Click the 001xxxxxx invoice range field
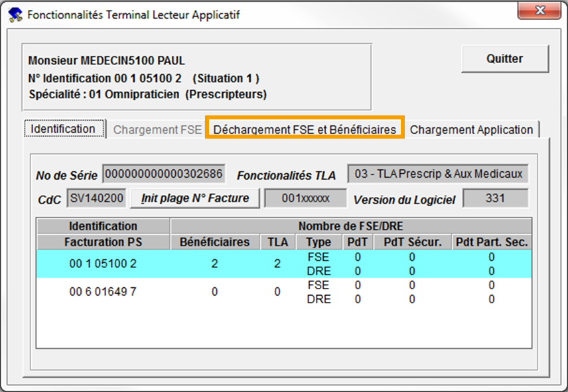Screen dimensions: 568x392 (305, 198)
